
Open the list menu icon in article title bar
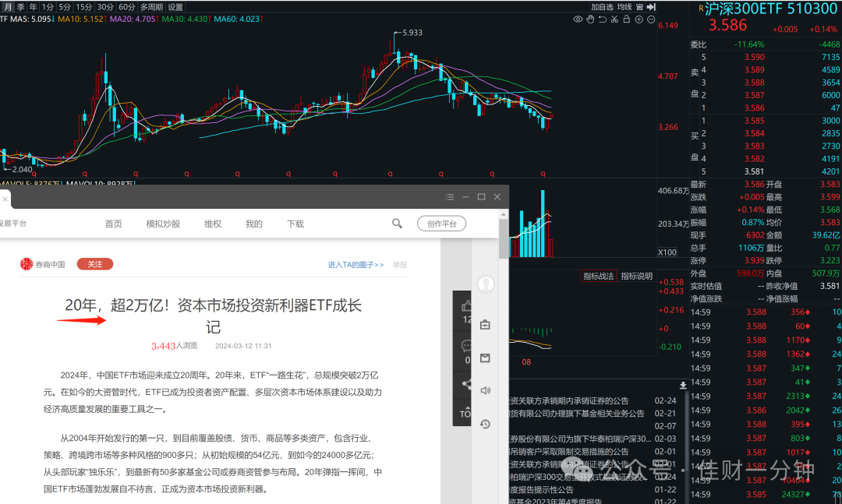coord(450,197)
